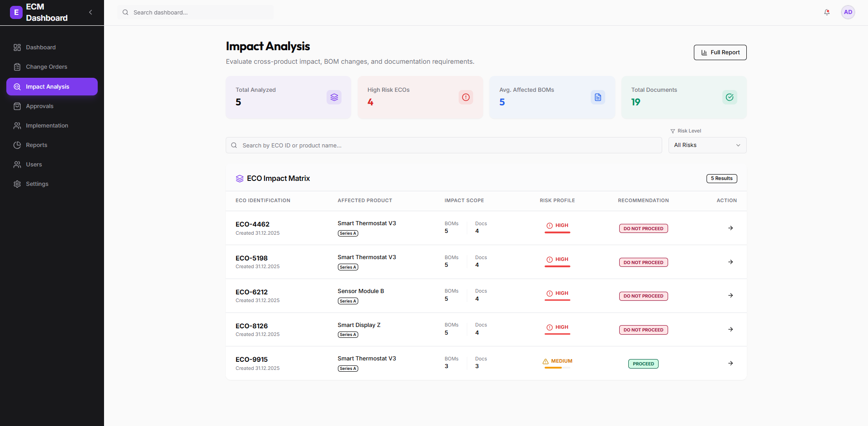Click the layers icon on Total Analyzed card
Viewport: 868px width, 426px height.
(x=334, y=97)
